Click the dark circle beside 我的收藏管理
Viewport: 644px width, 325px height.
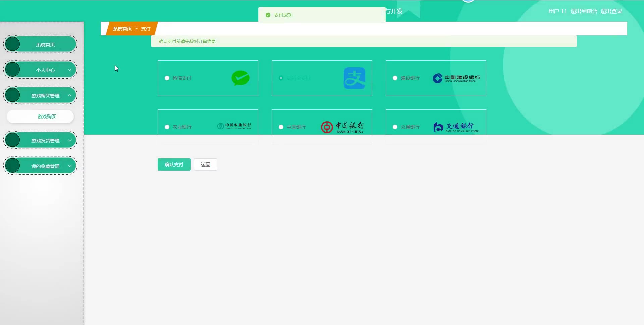[13, 166]
